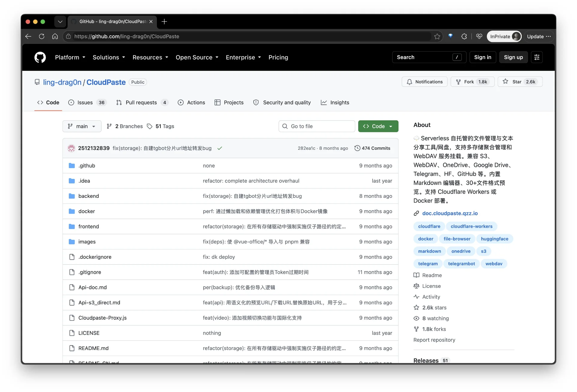This screenshot has height=392, width=577.
Task: Expand the Solutions menu
Action: pos(109,57)
